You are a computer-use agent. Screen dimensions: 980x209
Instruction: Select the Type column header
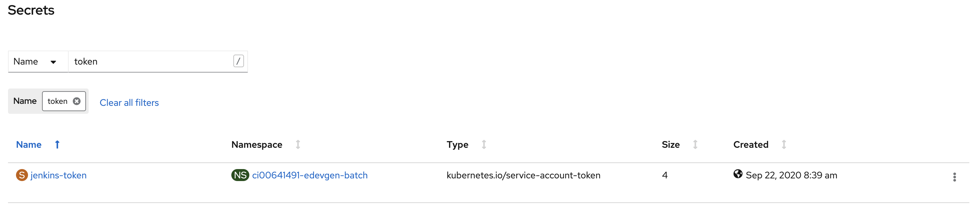[458, 144]
